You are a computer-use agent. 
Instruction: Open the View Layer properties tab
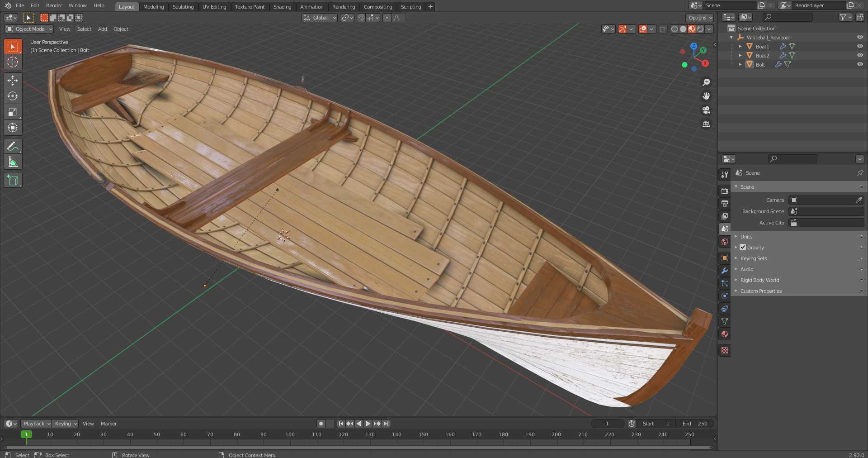tap(725, 216)
